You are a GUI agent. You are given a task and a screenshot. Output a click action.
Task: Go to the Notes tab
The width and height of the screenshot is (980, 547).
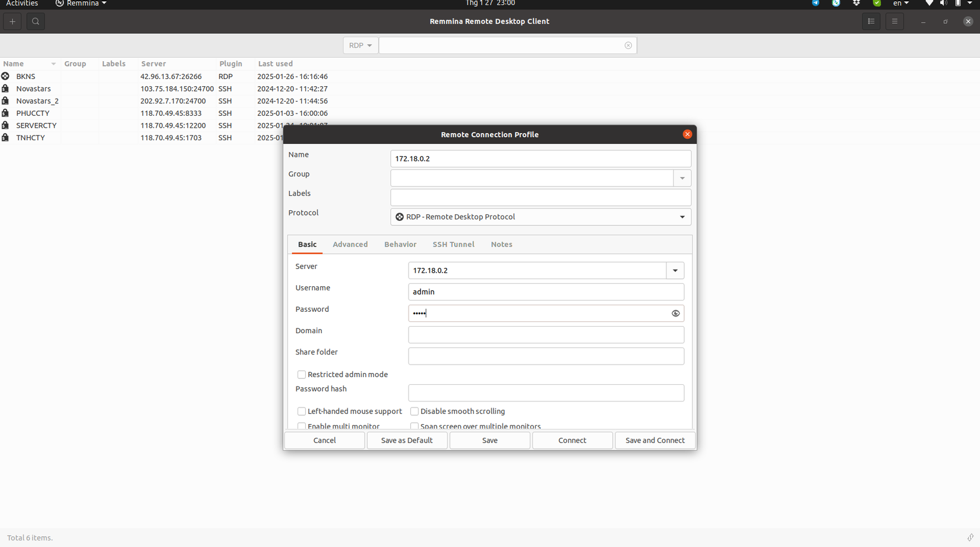tap(501, 245)
